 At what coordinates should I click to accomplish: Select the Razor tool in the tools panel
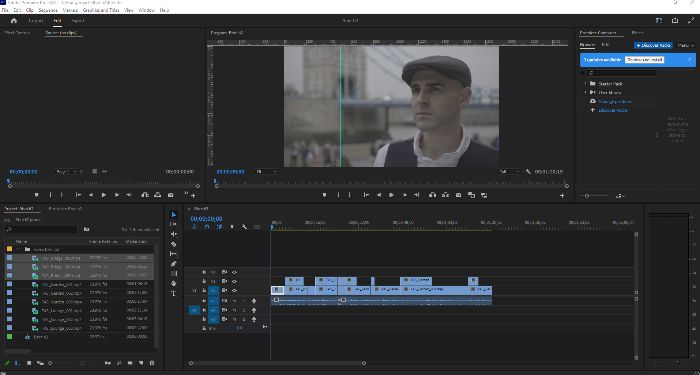tap(174, 244)
